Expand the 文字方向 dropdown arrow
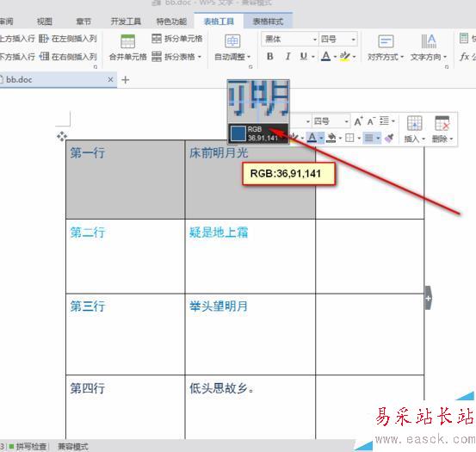Image resolution: width=476 pixels, height=452 pixels. [445, 57]
